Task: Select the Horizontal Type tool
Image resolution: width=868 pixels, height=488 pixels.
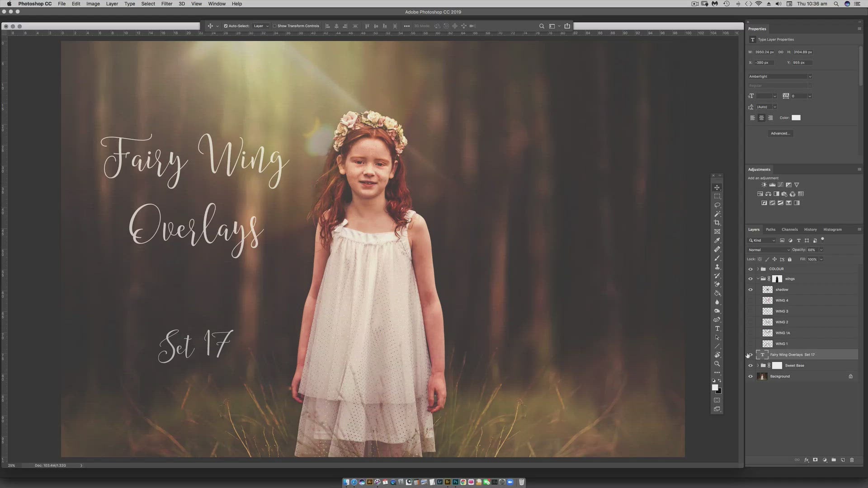Action: 717,328
